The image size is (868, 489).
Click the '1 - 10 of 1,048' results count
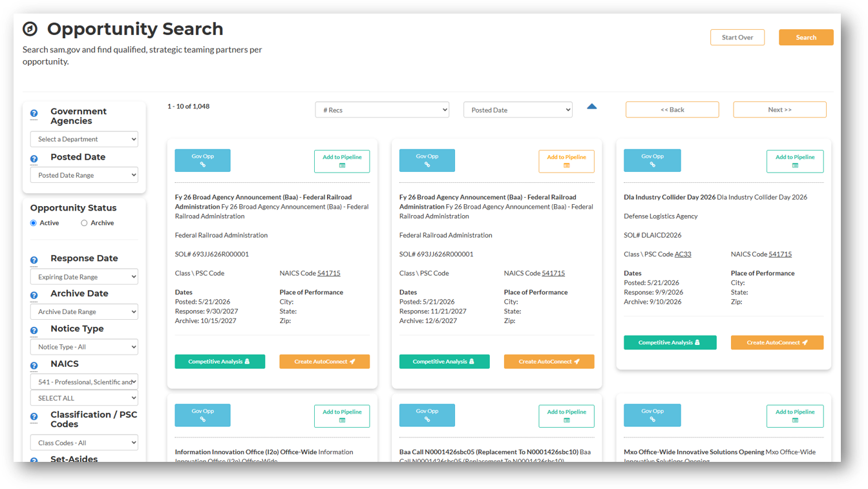pyautogui.click(x=188, y=107)
